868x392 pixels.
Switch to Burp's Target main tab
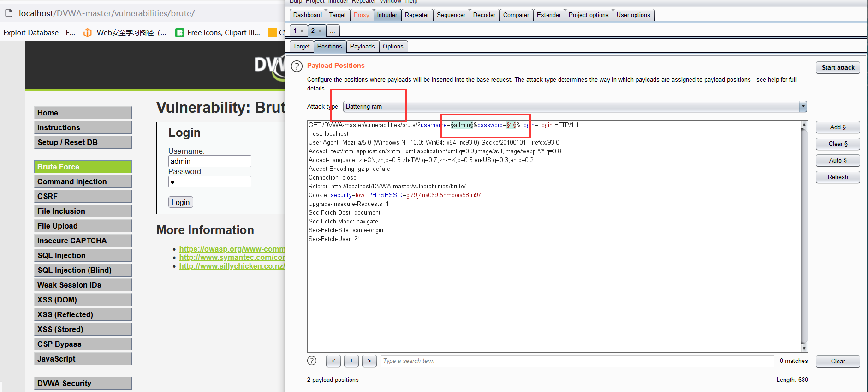338,15
